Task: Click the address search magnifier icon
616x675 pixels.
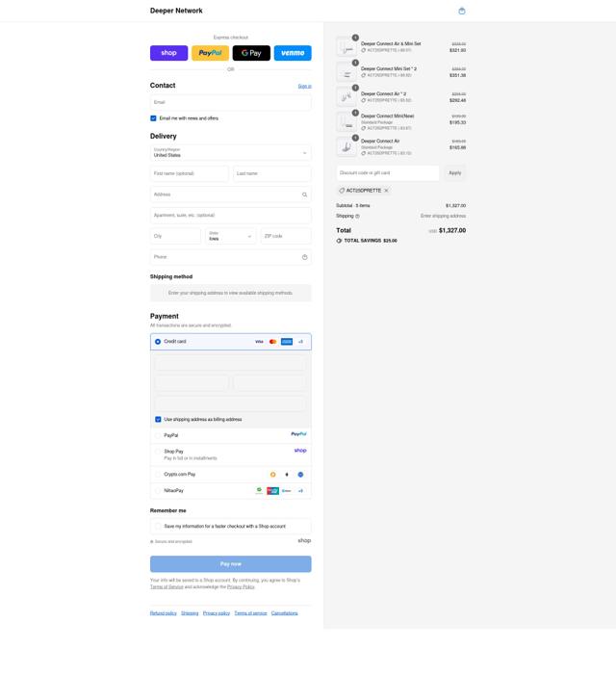Action: 304,195
